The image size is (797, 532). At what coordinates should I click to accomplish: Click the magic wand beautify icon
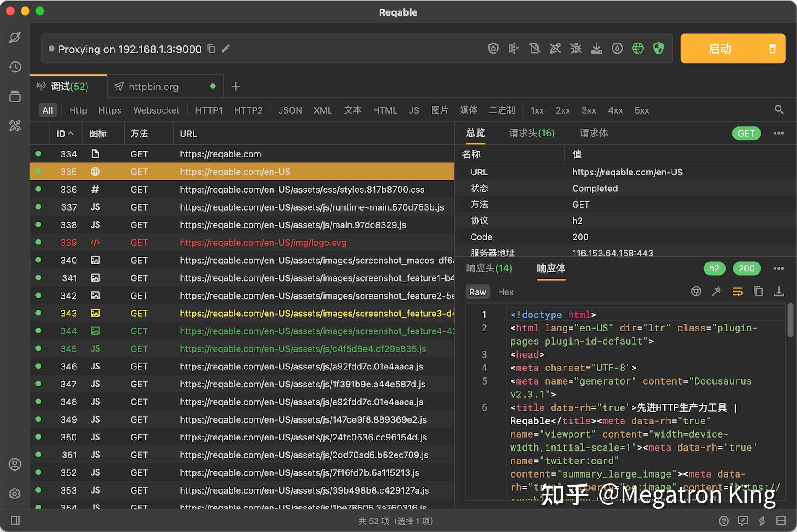pyautogui.click(x=717, y=292)
